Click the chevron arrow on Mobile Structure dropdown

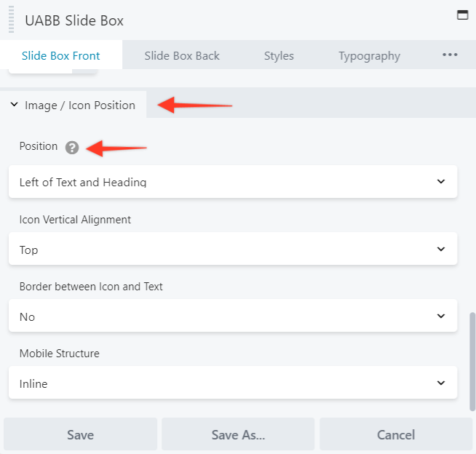click(441, 383)
